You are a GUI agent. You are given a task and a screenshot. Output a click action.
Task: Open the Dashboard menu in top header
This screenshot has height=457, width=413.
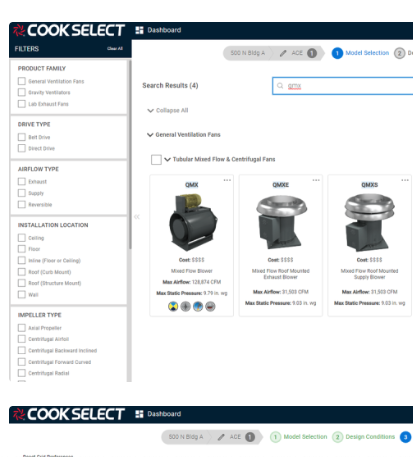click(x=164, y=30)
